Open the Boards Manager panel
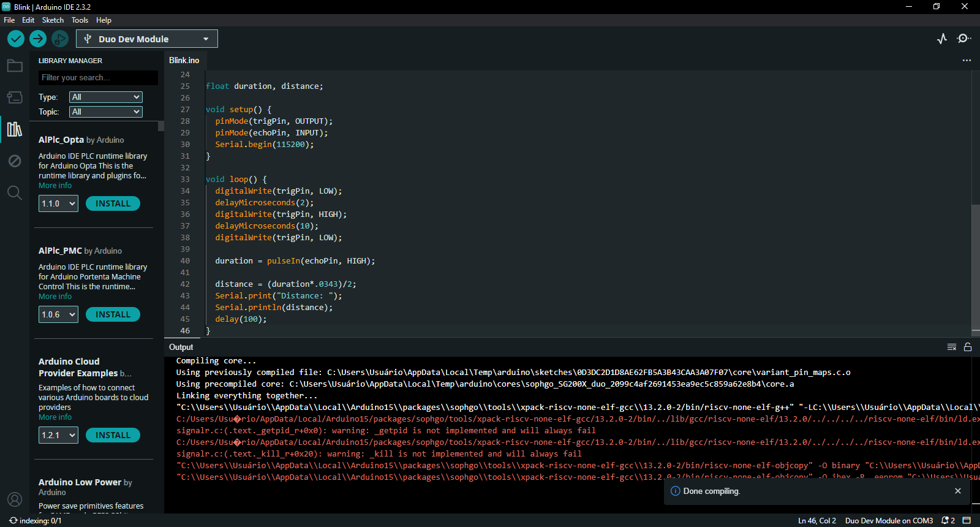Screen dimensions: 980x527 point(15,97)
